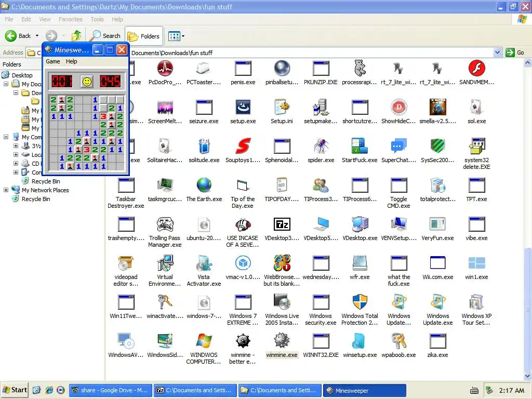This screenshot has width=532, height=399.
Task: Expand the CD drive tree node
Action: coord(16,163)
